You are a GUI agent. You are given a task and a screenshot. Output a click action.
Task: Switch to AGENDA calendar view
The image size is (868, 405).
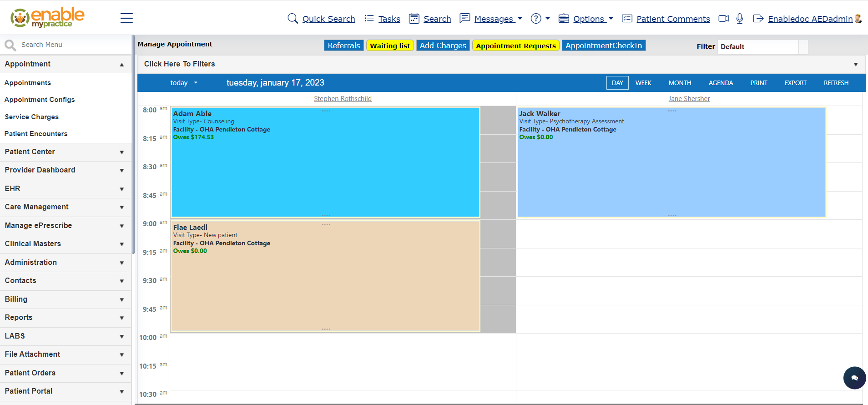tap(721, 83)
